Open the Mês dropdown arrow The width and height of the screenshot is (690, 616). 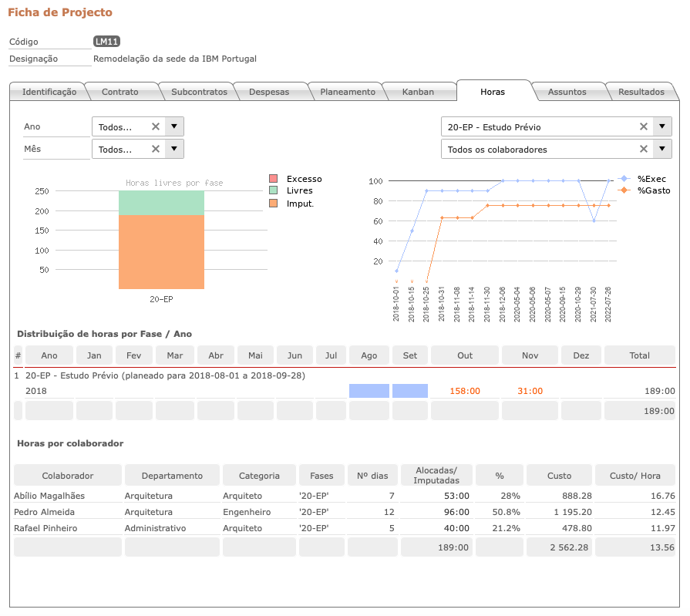[x=174, y=150]
